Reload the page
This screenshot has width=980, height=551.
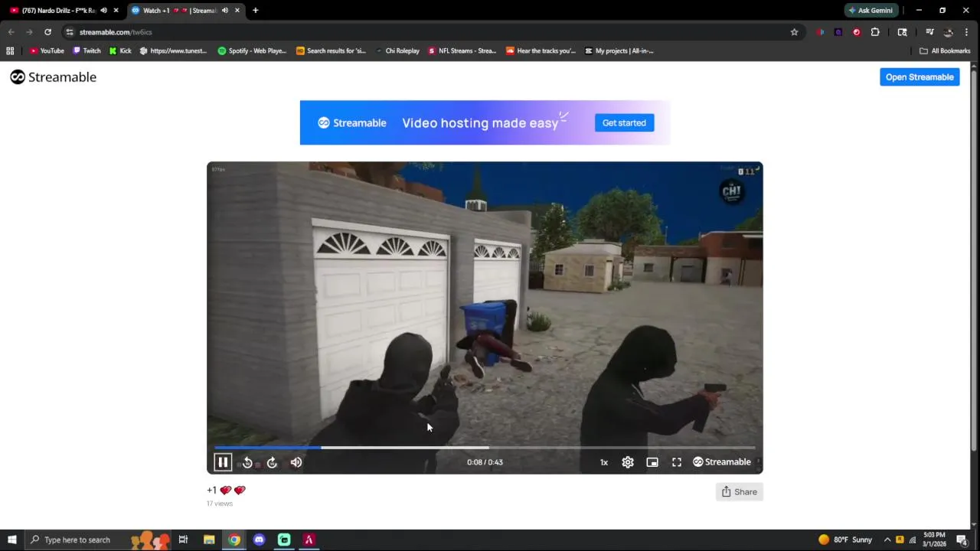(x=47, y=32)
